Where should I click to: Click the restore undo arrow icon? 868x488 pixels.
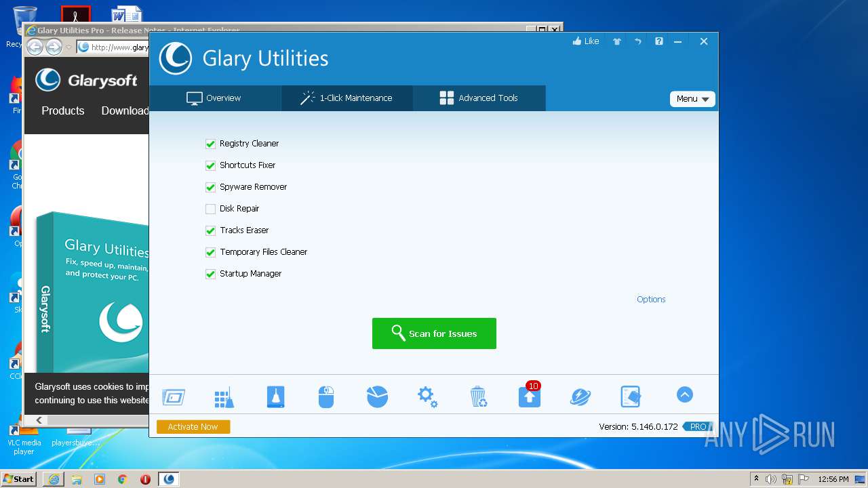point(638,41)
